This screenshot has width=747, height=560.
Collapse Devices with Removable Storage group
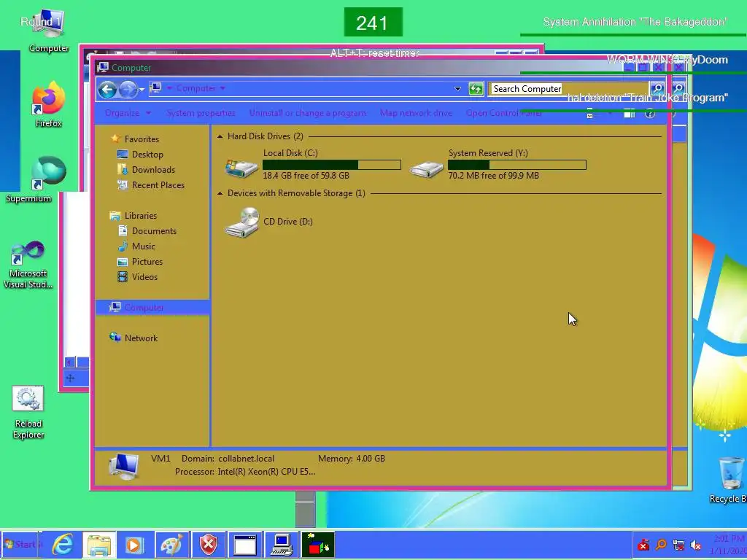220,193
